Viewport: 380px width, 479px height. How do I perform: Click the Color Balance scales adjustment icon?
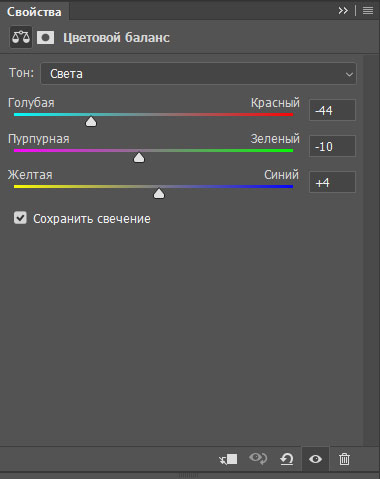coord(21,37)
